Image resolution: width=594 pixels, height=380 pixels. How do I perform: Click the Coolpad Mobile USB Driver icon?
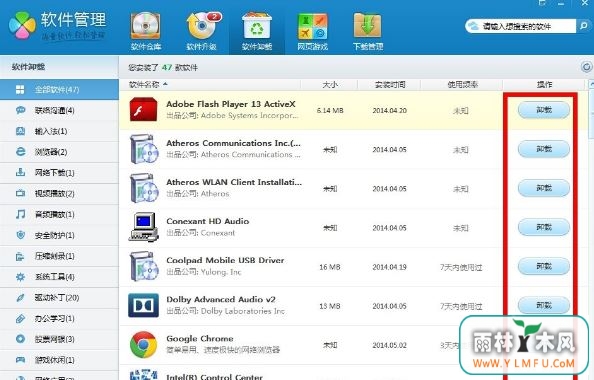pyautogui.click(x=144, y=266)
